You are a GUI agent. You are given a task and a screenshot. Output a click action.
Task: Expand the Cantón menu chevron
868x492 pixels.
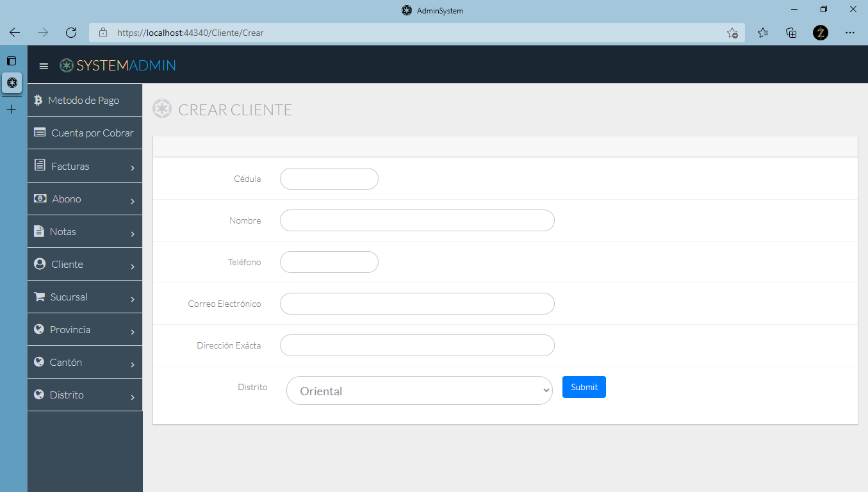click(x=133, y=365)
